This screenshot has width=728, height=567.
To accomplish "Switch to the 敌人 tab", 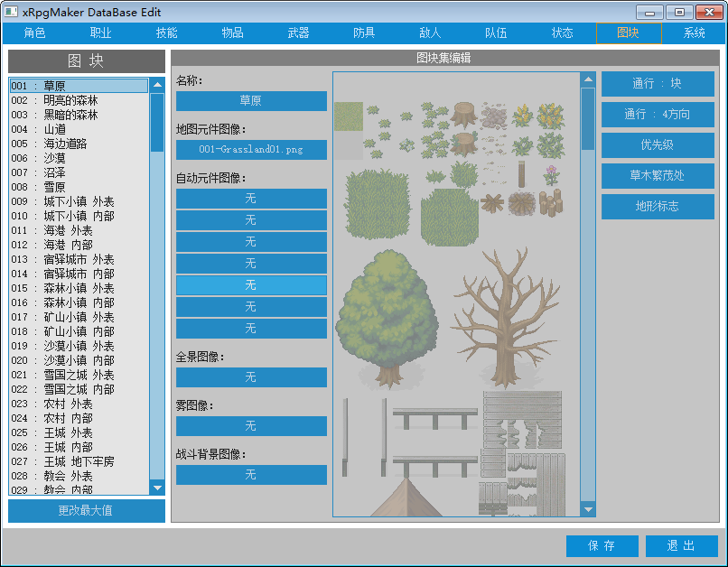I will pos(431,33).
